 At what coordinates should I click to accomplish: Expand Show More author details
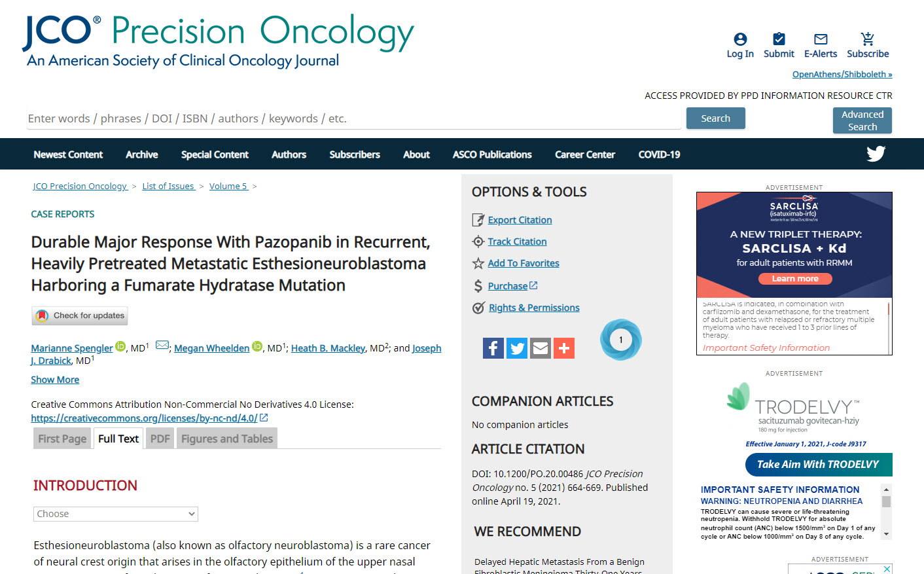(x=55, y=380)
